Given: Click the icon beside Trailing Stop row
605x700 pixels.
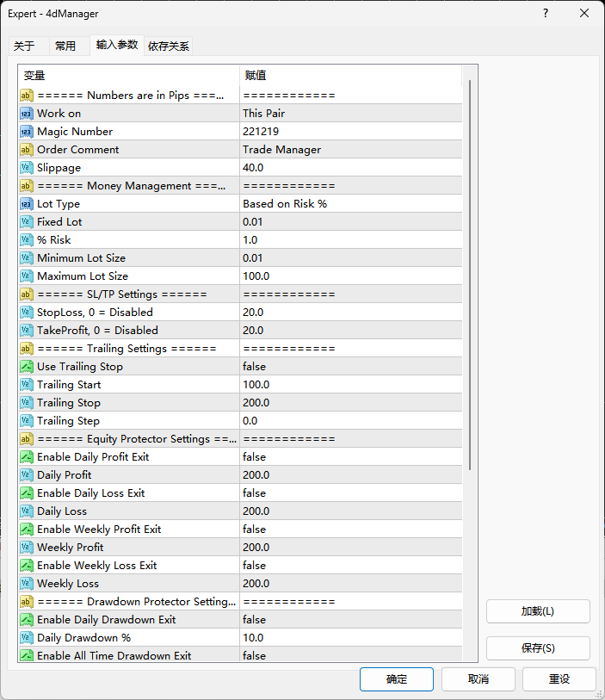Looking at the screenshot, I should 27,403.
